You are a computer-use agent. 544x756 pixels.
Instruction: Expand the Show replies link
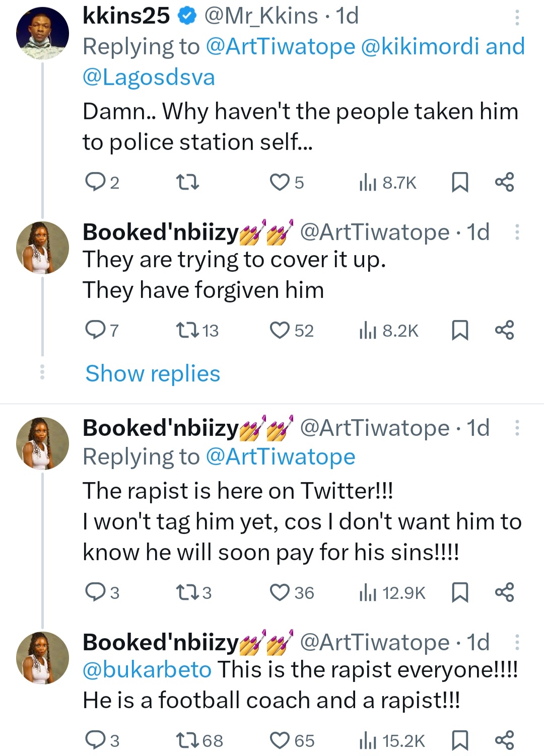click(x=153, y=373)
